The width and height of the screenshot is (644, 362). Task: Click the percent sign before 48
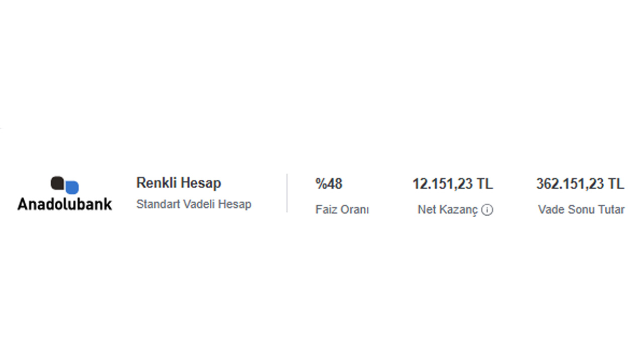coord(320,184)
